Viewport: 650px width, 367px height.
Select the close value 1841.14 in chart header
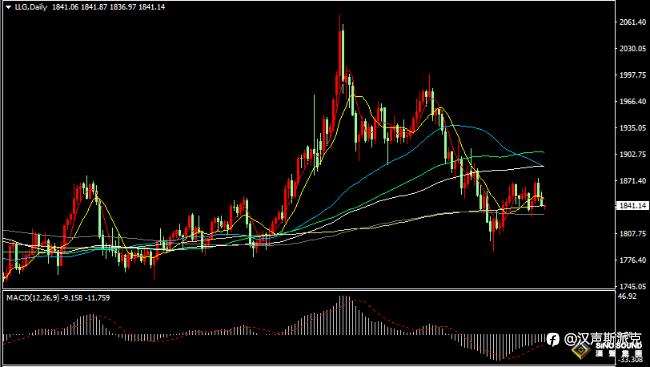click(152, 7)
